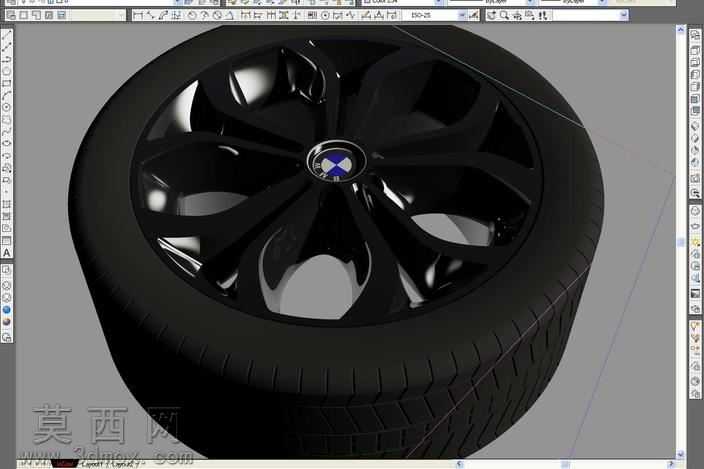Select the Spline draw tool
The image size is (704, 469).
pos(6,132)
